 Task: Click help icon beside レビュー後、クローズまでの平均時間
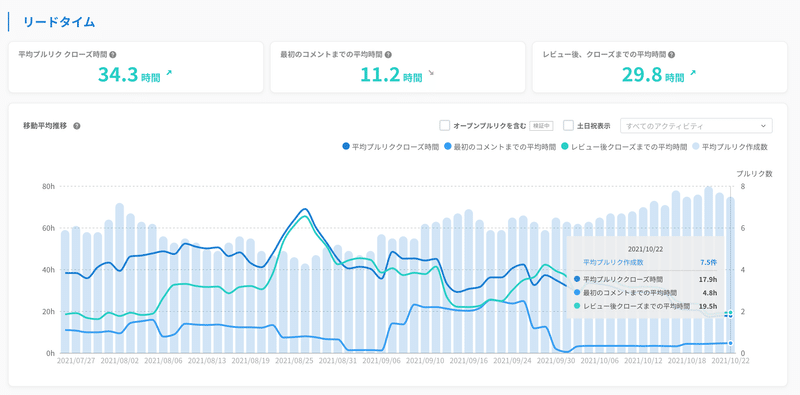(671, 55)
